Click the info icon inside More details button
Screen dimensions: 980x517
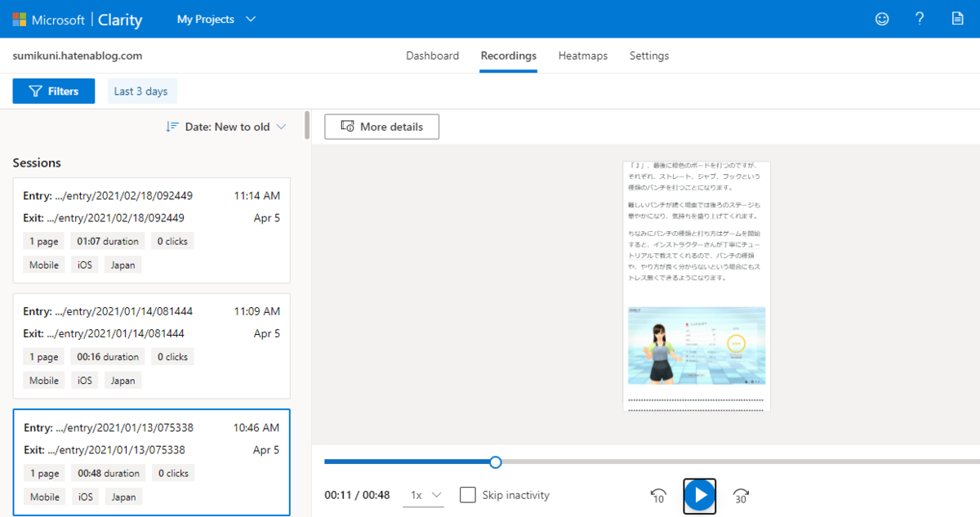click(347, 127)
